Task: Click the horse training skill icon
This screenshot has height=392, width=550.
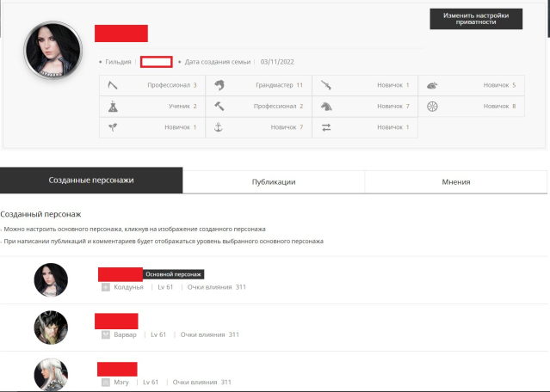Action: tap(326, 106)
